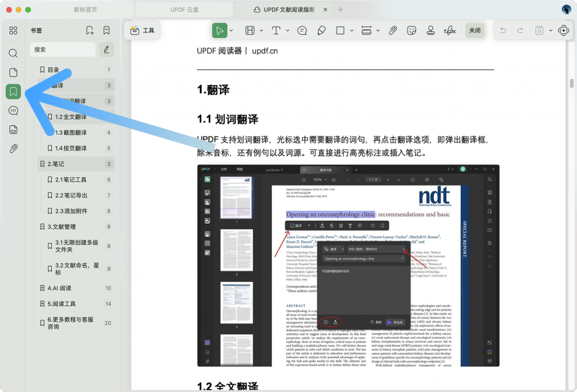Jump to the 5.阅读工具 bookmark
This screenshot has height=392, width=577.
(76, 304)
